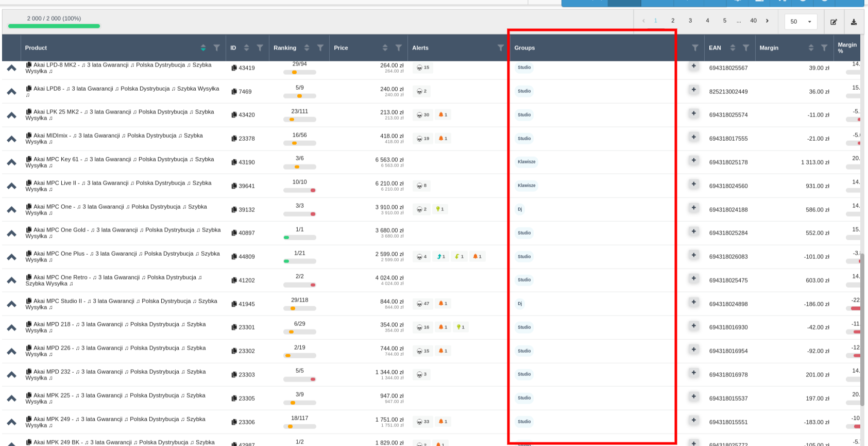Add group with plus button for EAN 825213002449

pos(694,90)
